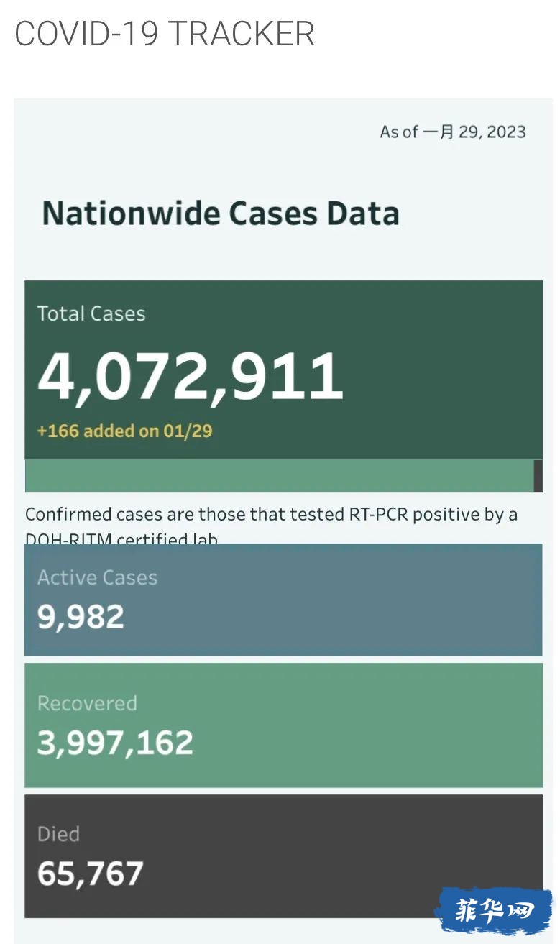Click the +166 added on 01/29 note
This screenshot has height=944, width=560.
point(124,431)
